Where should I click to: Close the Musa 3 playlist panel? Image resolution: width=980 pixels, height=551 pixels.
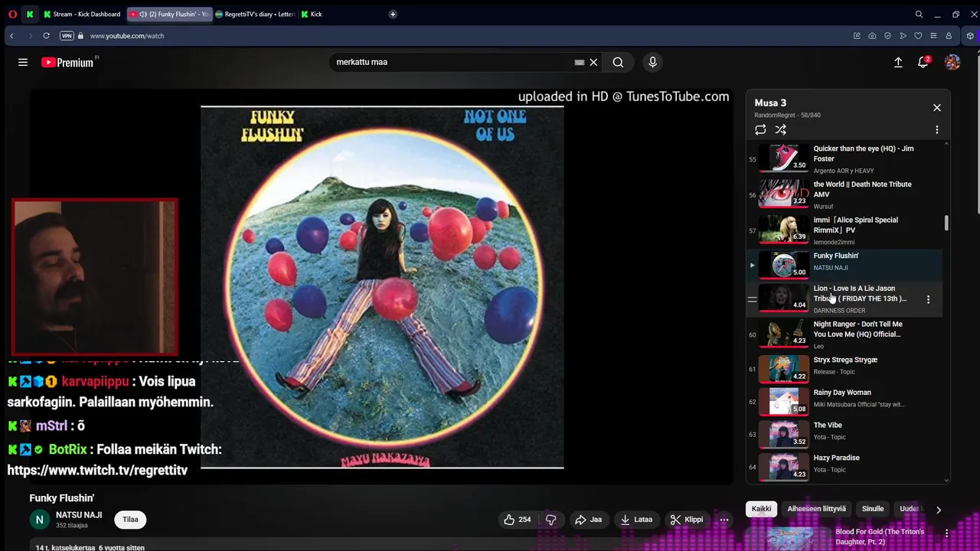936,108
